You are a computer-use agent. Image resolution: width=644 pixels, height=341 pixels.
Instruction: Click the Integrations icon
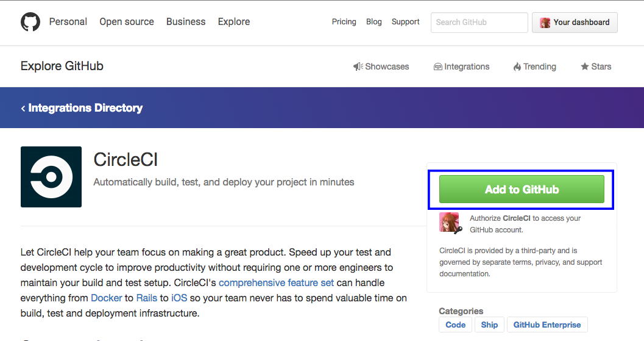(x=438, y=66)
